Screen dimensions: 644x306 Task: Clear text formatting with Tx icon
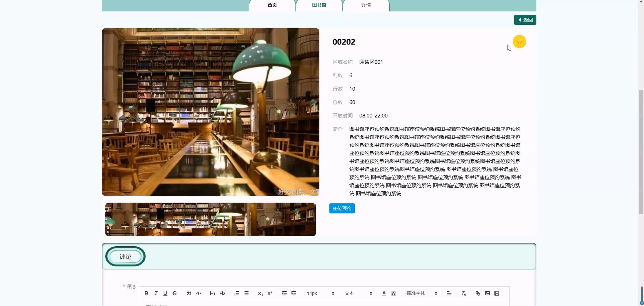coord(463,293)
